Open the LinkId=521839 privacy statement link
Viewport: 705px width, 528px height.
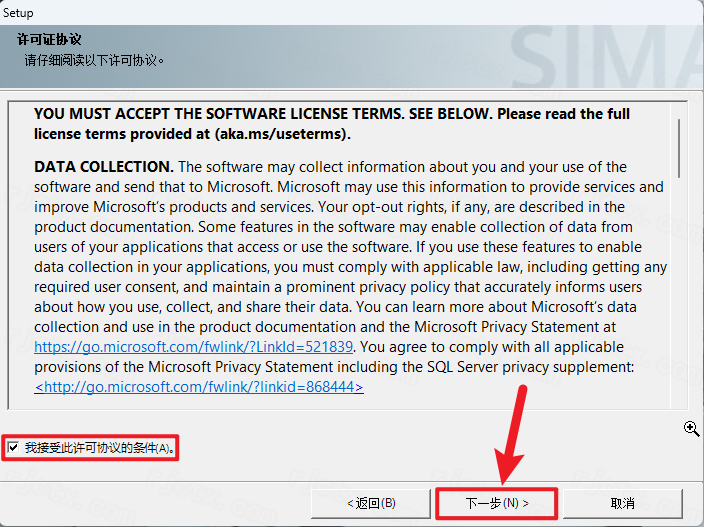(193, 347)
